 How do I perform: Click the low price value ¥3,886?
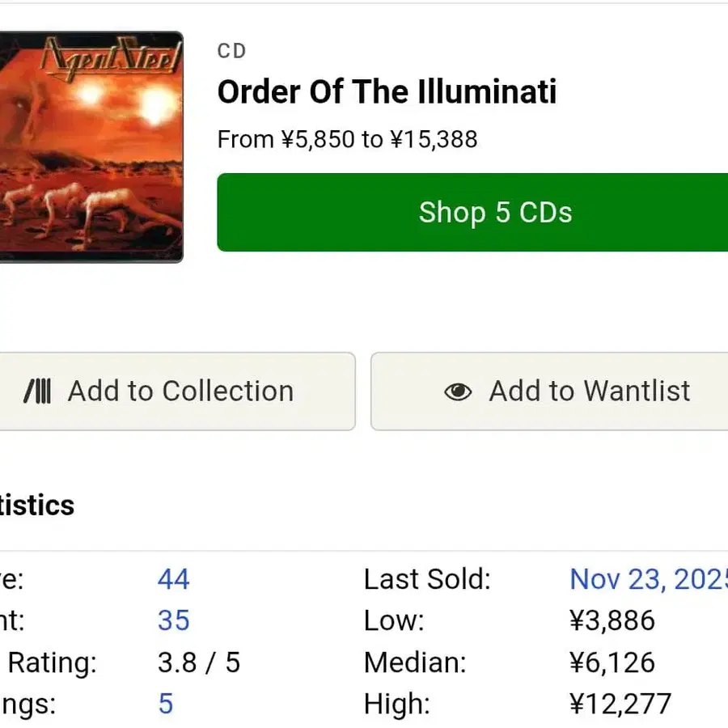pyautogui.click(x=612, y=620)
